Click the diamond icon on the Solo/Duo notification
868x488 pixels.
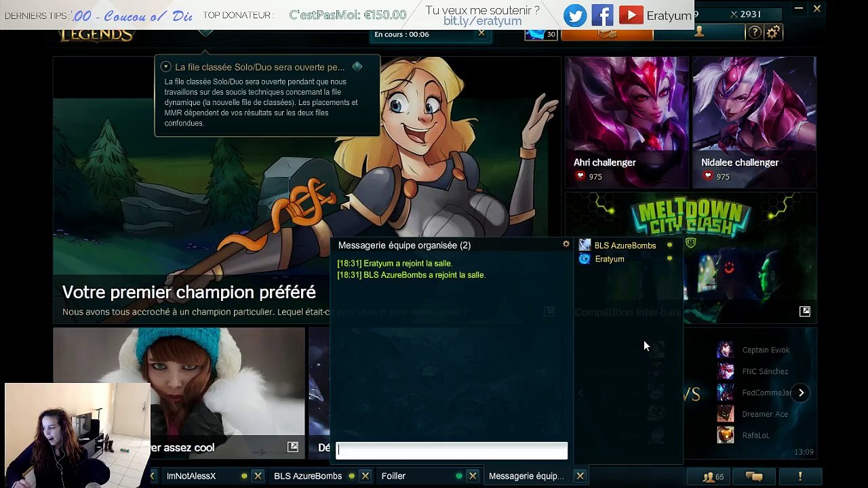pos(357,66)
